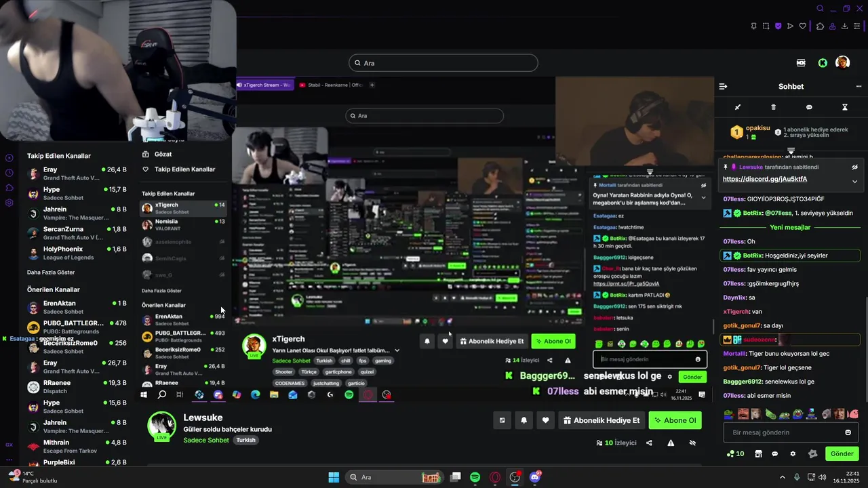Jump to Yeni mesajlar marker
868x488 pixels.
pos(790,227)
